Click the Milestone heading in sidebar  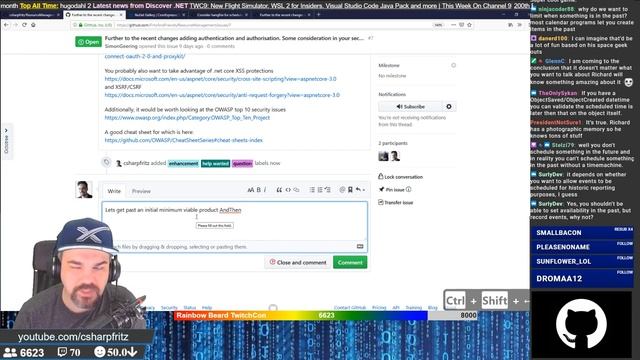tap(389, 65)
